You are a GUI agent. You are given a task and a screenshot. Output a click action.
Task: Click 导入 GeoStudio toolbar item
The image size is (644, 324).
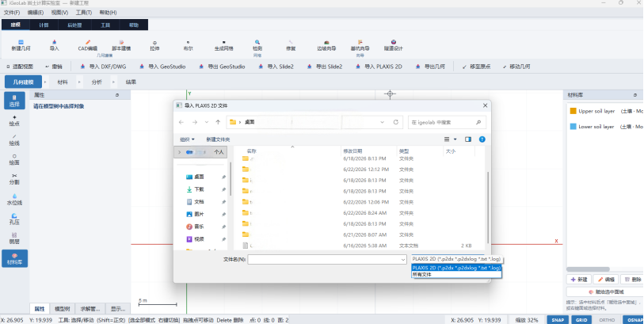click(162, 67)
